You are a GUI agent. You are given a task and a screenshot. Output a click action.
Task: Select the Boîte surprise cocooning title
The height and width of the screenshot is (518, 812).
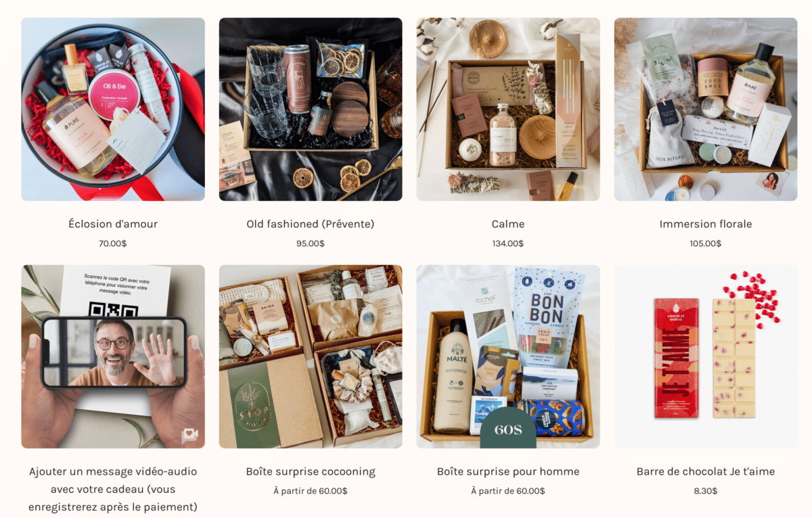click(311, 471)
